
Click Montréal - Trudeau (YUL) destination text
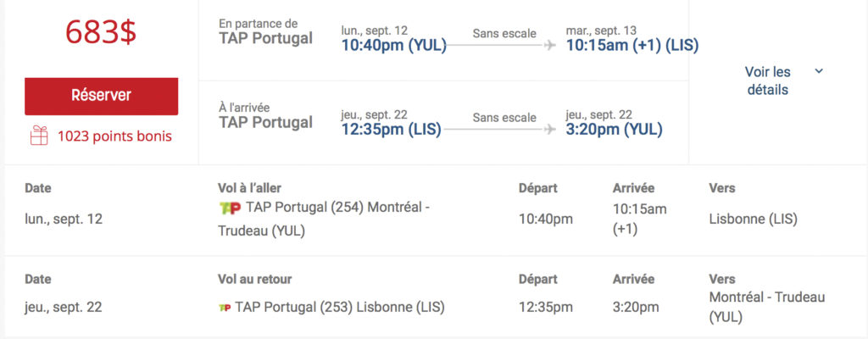[x=766, y=307]
